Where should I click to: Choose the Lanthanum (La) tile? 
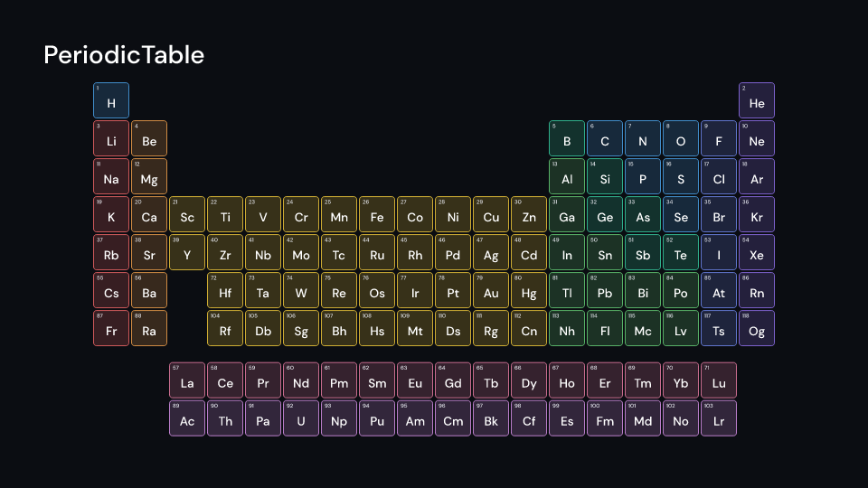coord(187,380)
